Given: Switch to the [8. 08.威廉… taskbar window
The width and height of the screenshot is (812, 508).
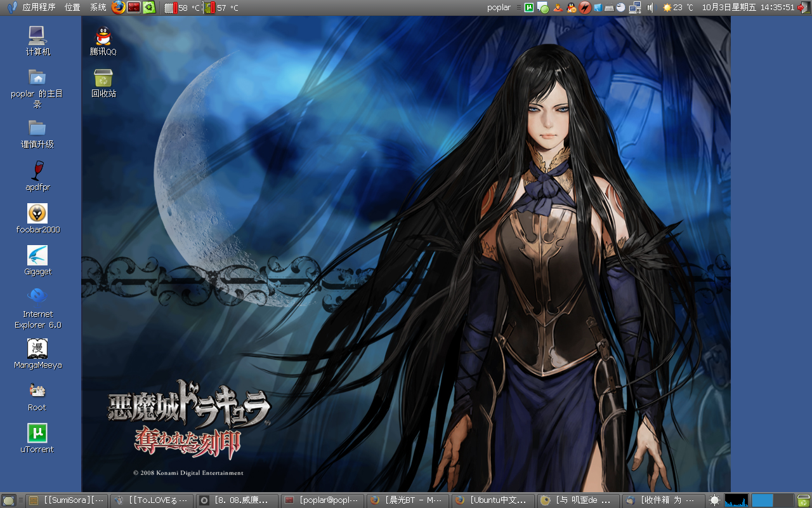Looking at the screenshot, I should click(x=238, y=500).
